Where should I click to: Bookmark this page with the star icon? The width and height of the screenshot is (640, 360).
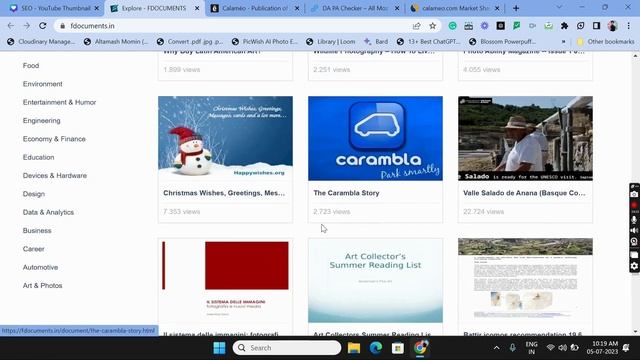[432, 26]
